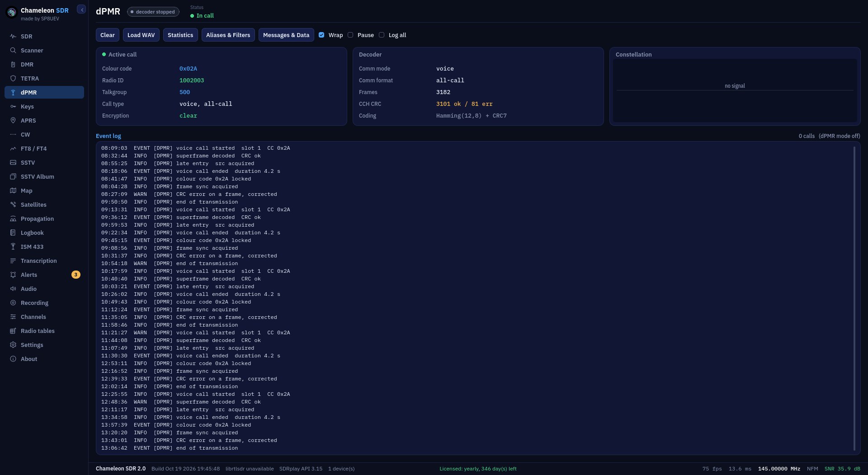868x475 pixels.
Task: Open the Propagation icon
Action: coord(13,218)
